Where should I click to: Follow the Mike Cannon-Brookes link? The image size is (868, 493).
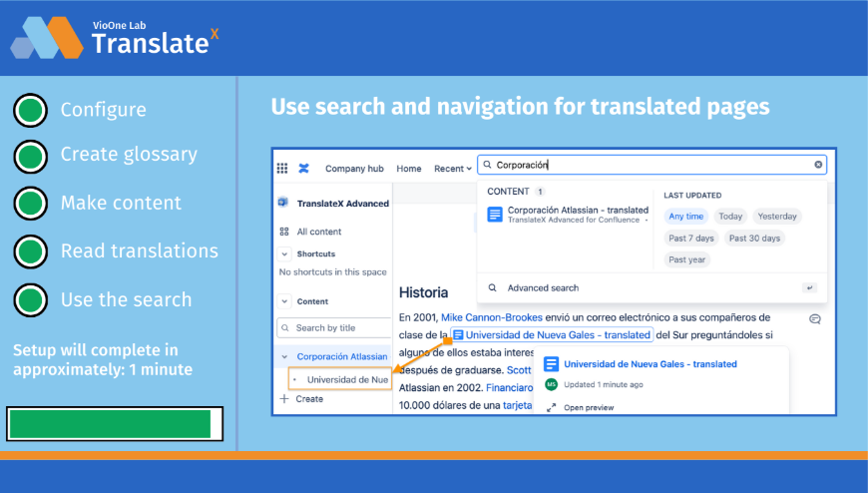pos(492,317)
